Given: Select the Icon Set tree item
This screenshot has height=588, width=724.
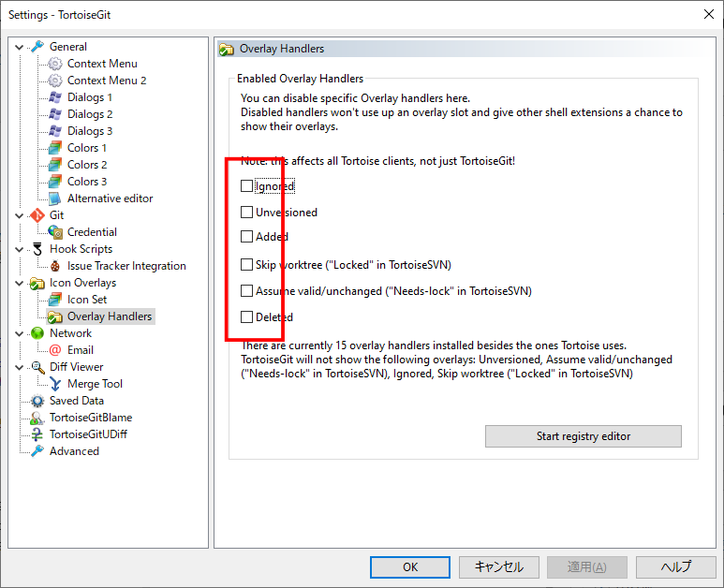Looking at the screenshot, I should (x=87, y=300).
